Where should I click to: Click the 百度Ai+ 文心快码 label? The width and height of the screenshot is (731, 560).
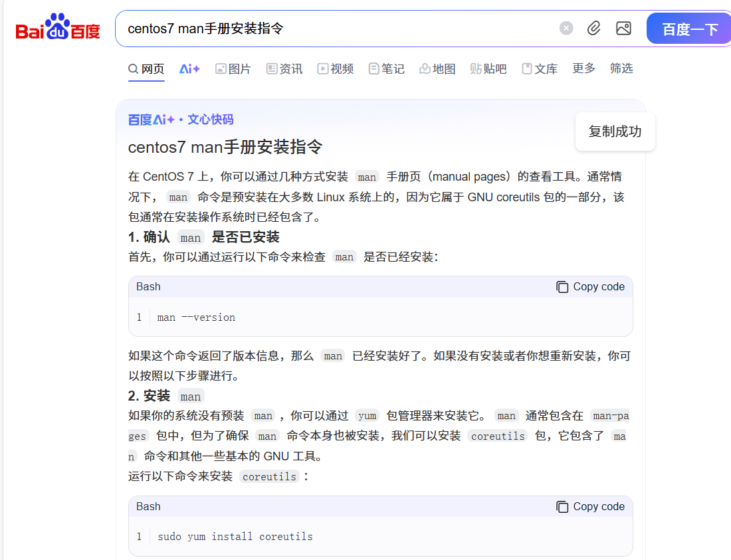[x=181, y=120]
